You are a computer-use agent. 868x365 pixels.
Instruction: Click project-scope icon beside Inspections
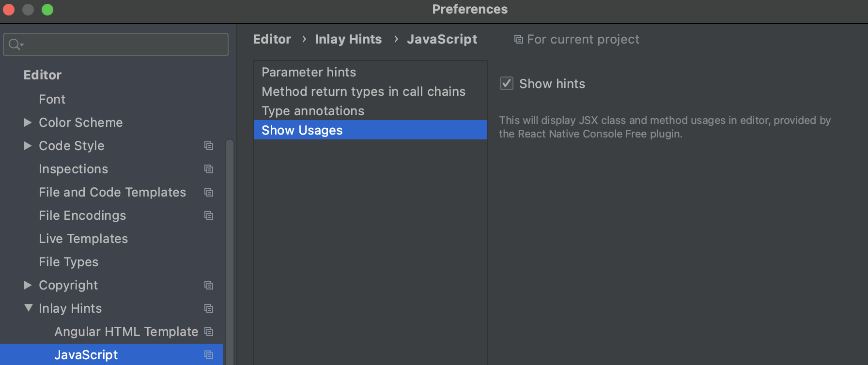209,169
